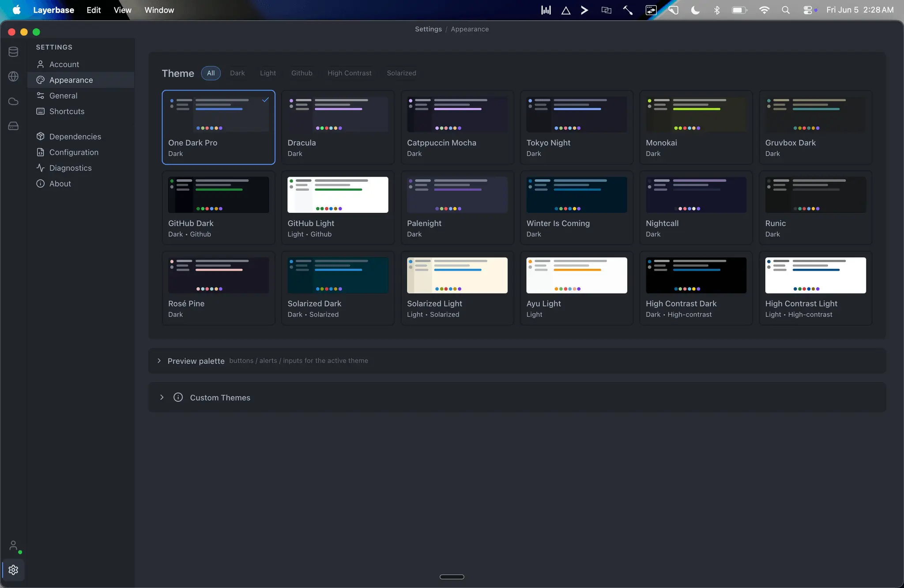Click the info icon beside Custom Themes
The width and height of the screenshot is (904, 588).
coord(178,397)
